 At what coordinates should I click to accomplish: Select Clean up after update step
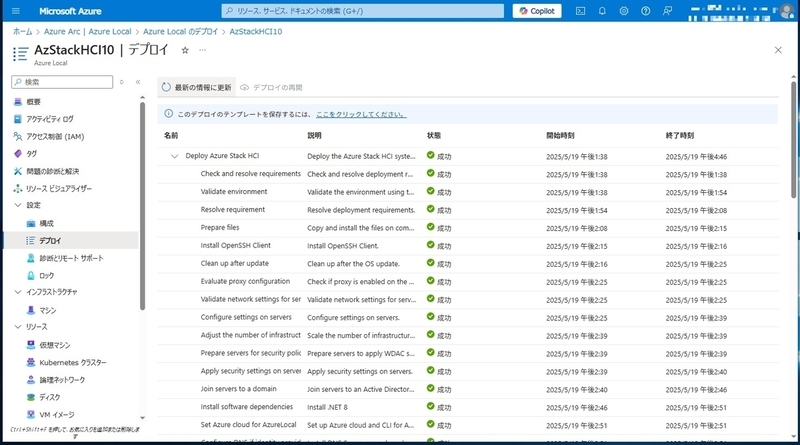pyautogui.click(x=234, y=263)
